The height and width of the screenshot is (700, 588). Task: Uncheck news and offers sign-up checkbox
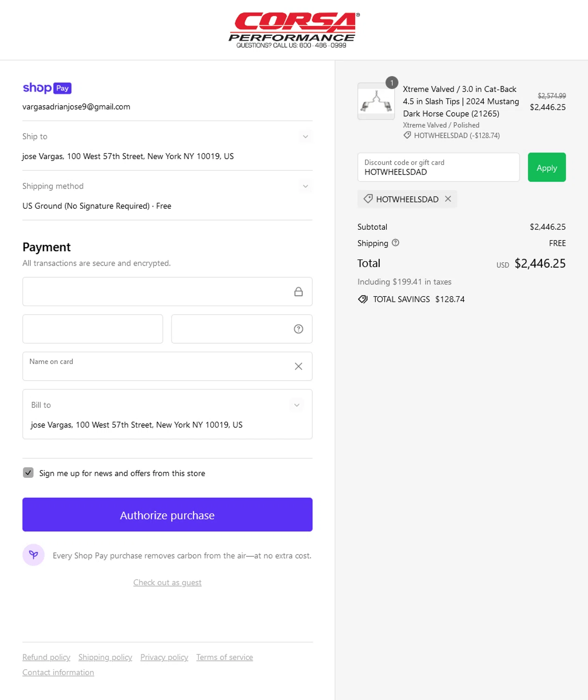[28, 473]
